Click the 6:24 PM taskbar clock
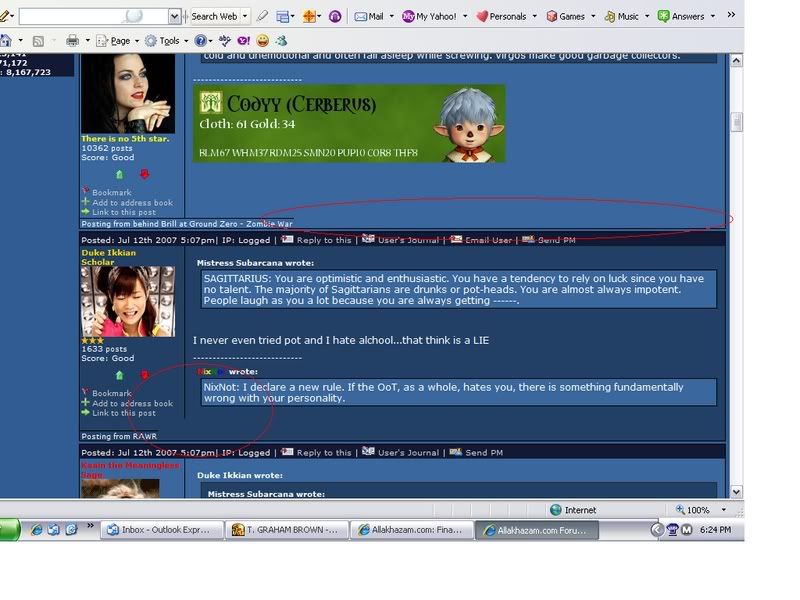 715,530
